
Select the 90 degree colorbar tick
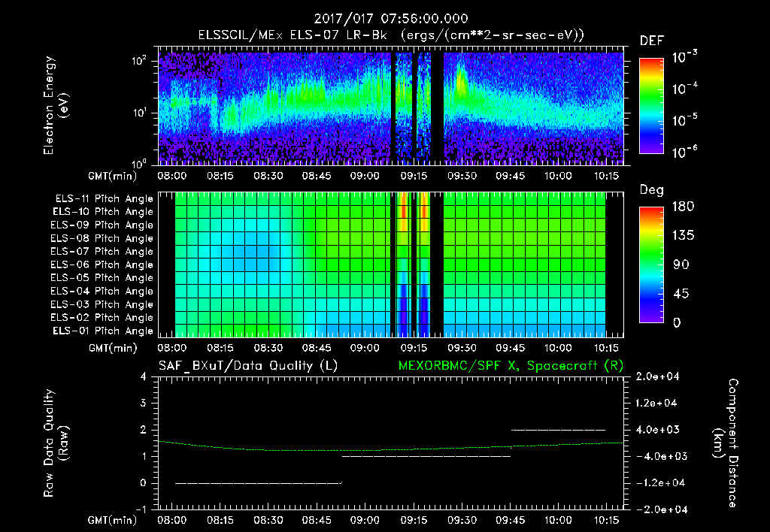[x=681, y=264]
